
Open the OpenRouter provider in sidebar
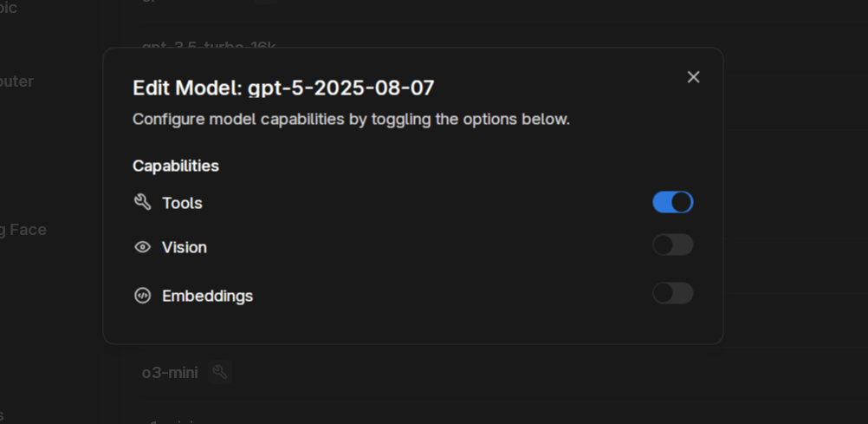(16, 82)
